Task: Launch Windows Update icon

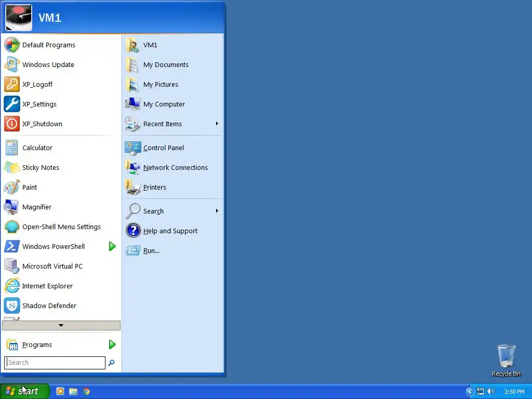Action: tap(12, 64)
